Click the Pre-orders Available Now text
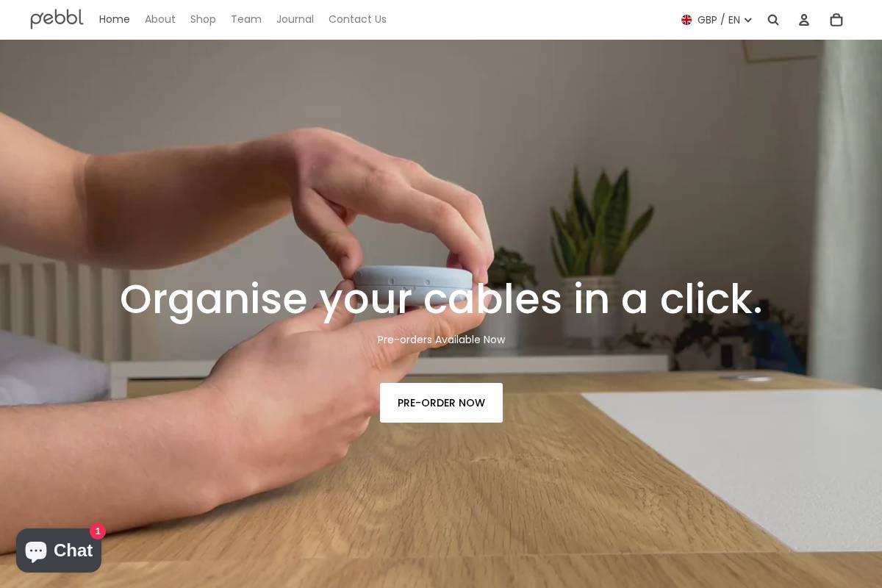Viewport: 882px width, 588px height. [441, 340]
